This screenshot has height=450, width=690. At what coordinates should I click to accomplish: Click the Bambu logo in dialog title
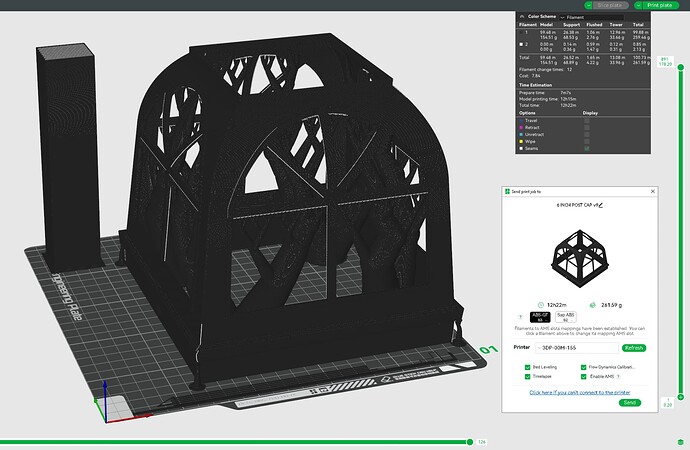point(507,191)
